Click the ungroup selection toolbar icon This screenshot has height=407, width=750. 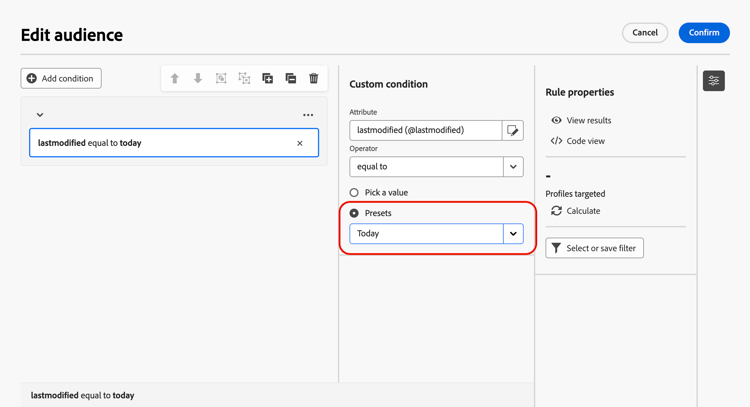[x=244, y=78]
